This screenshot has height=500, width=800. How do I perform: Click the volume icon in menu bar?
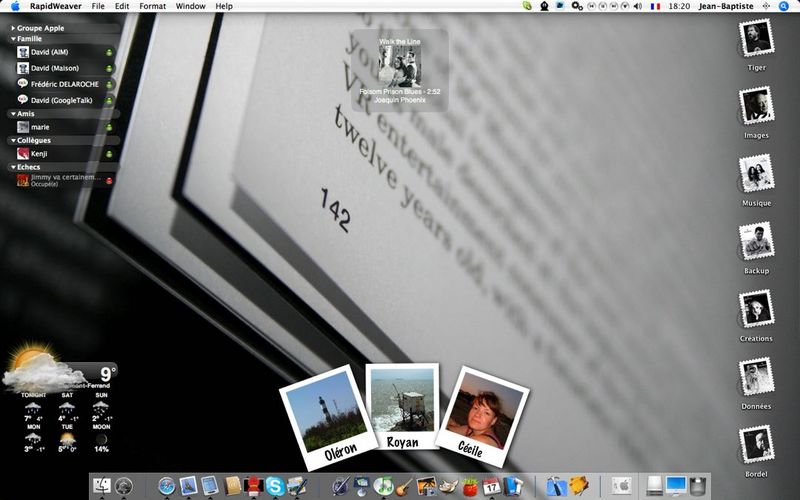[638, 6]
